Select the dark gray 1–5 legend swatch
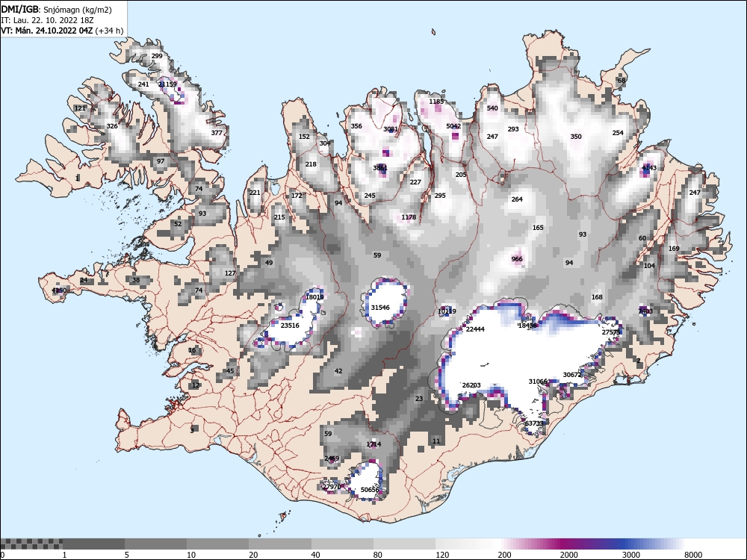 tap(94, 544)
